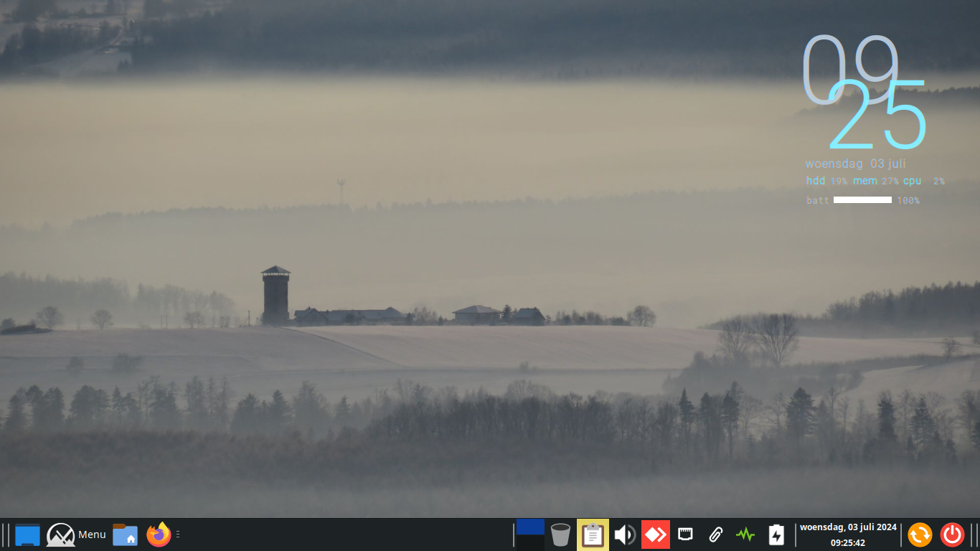Image resolution: width=980 pixels, height=551 pixels.
Task: Click the speaker volume icon
Action: click(x=624, y=534)
